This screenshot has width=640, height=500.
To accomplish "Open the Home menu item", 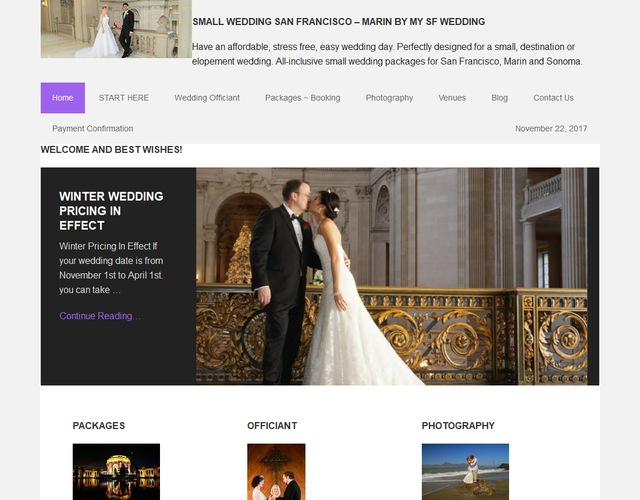I will [x=63, y=98].
